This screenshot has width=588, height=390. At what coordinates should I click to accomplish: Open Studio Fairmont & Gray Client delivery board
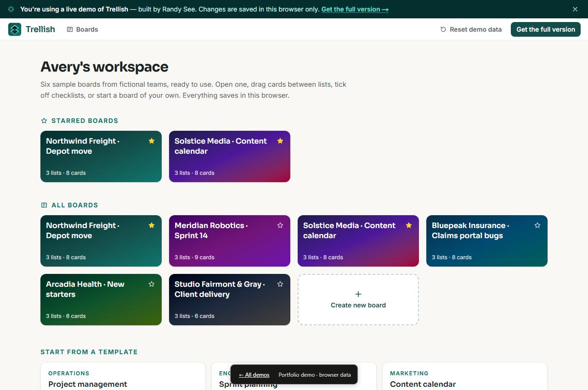point(230,300)
